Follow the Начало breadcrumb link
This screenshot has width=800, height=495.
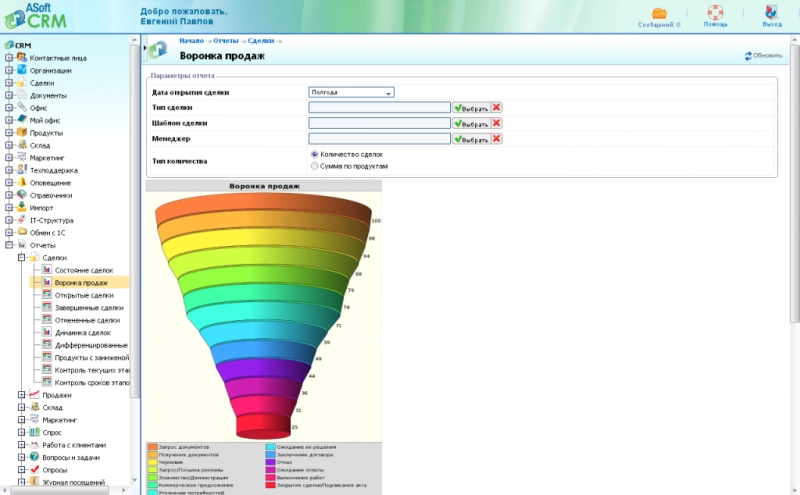(191, 40)
